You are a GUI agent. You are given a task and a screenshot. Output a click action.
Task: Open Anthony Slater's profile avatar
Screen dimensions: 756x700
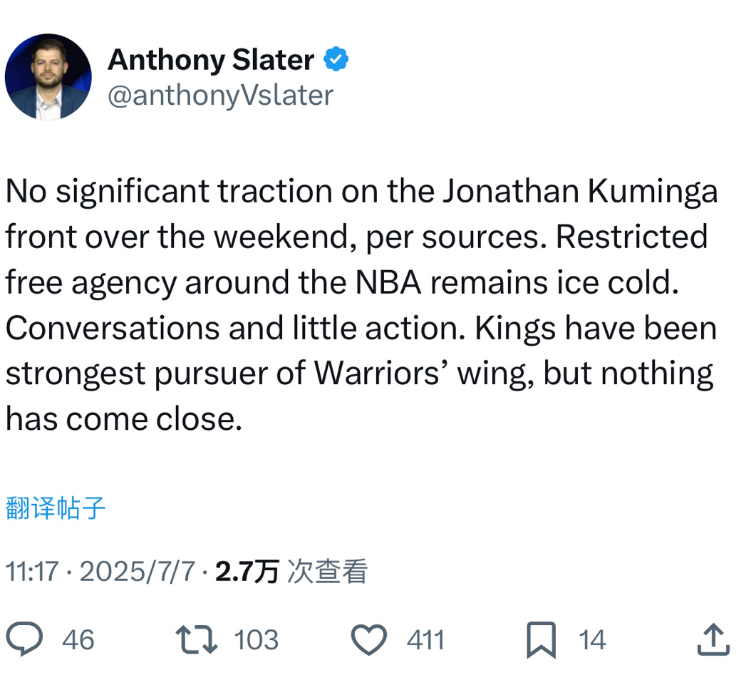coord(48,77)
